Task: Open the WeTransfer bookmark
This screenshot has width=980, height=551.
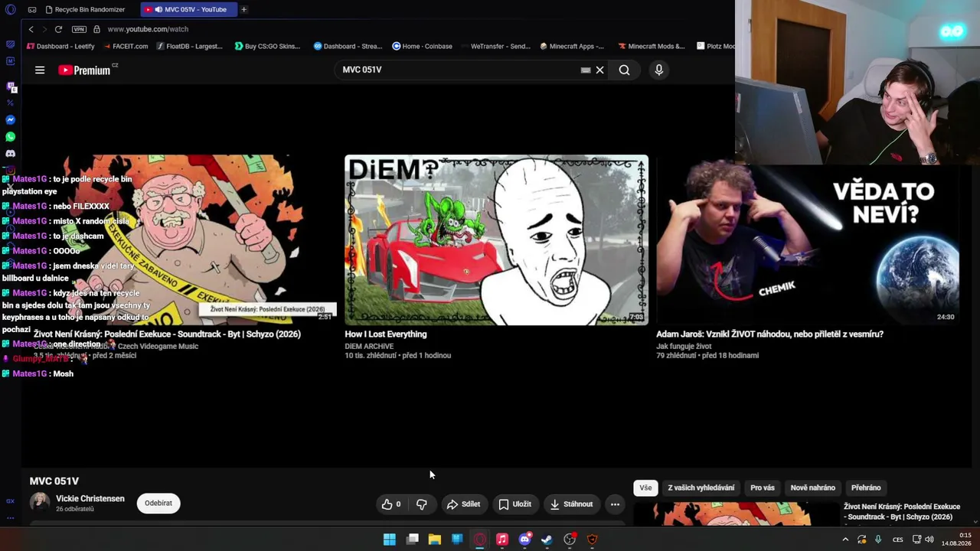Action: pyautogui.click(x=495, y=46)
